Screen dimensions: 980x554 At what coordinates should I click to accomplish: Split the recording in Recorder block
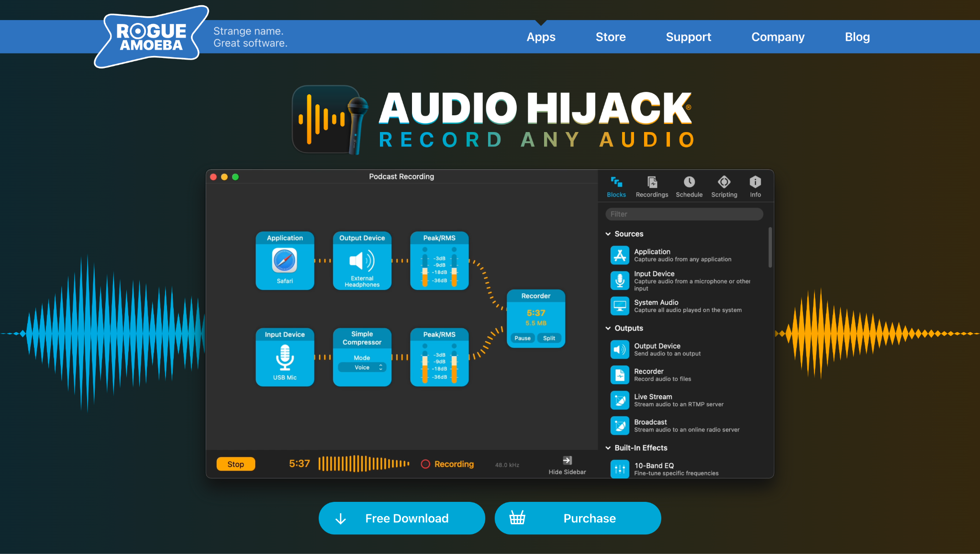(549, 338)
